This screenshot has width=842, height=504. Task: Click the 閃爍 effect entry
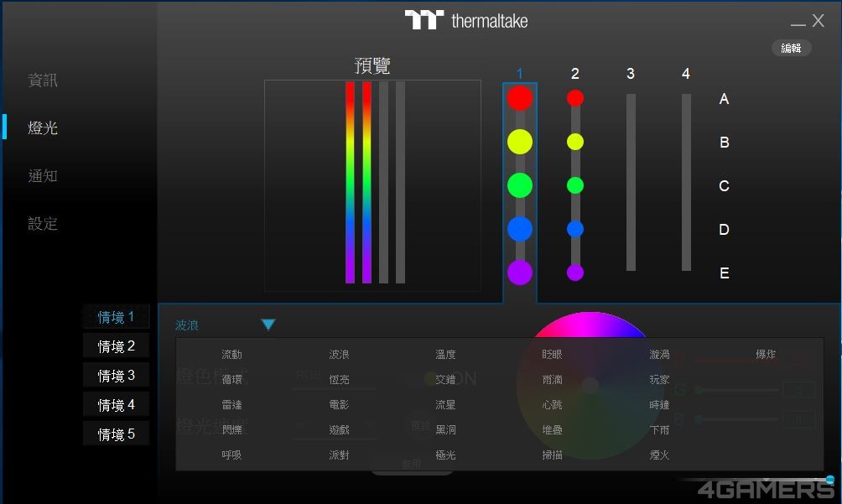[232, 429]
